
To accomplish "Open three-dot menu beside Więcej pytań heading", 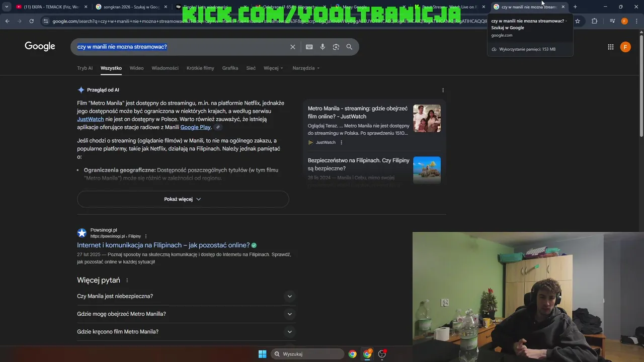I will click(127, 281).
